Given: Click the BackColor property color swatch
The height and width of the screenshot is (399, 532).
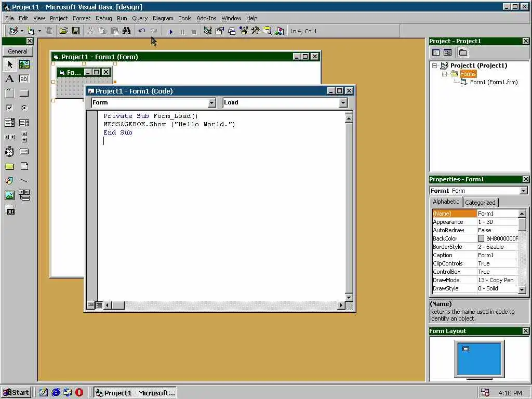Looking at the screenshot, I should [x=481, y=238].
